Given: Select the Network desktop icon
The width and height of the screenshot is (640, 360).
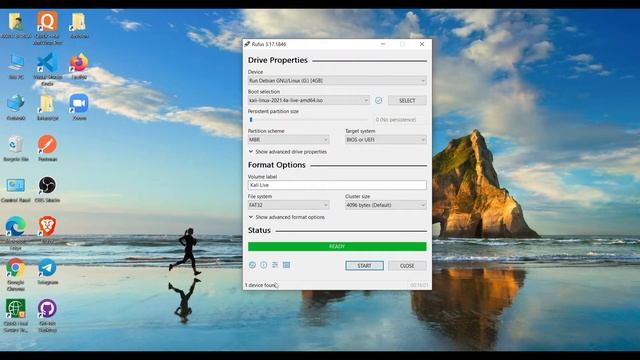Looking at the screenshot, I should (16, 104).
